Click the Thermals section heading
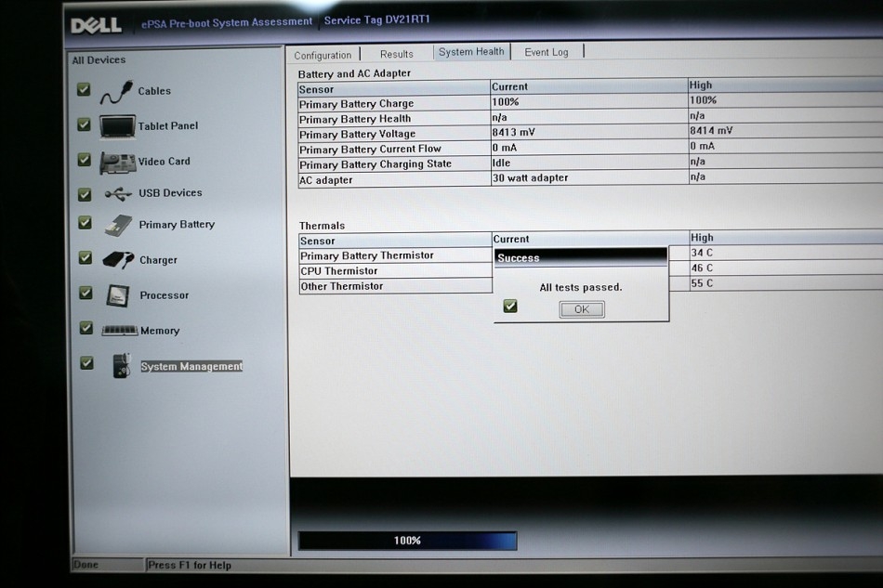883x588 pixels. (322, 226)
